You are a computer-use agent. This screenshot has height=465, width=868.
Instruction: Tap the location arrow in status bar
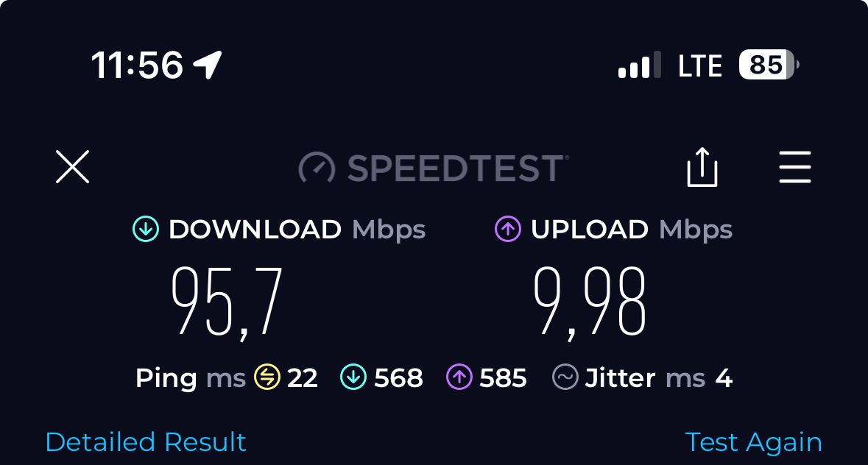click(208, 65)
